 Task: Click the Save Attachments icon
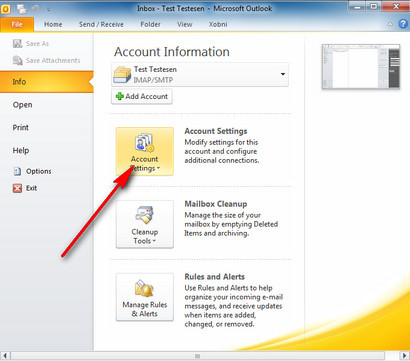tap(17, 60)
